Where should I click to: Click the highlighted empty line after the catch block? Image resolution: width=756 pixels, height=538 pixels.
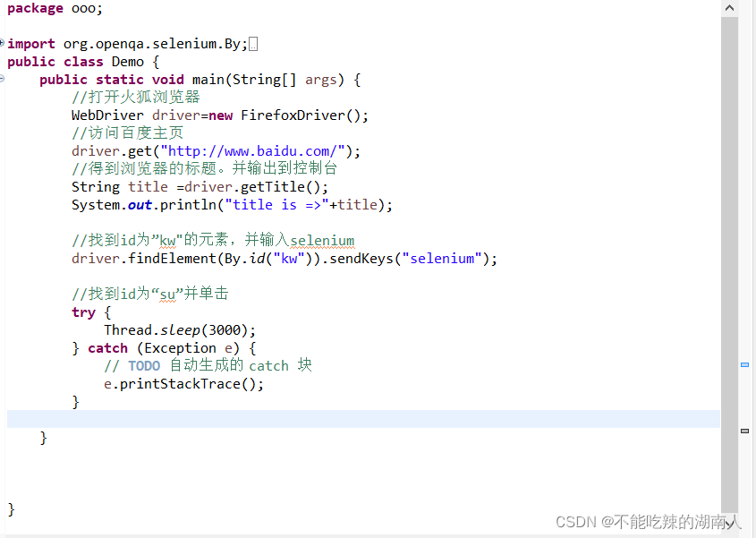tap(358, 418)
